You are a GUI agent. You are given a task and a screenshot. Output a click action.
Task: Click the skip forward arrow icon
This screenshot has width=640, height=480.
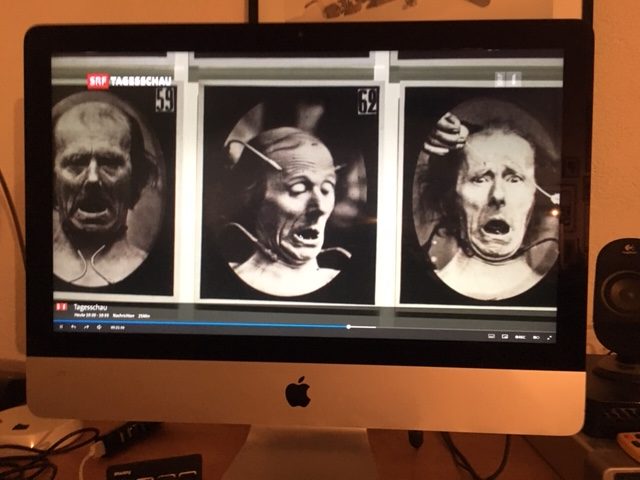click(x=86, y=327)
